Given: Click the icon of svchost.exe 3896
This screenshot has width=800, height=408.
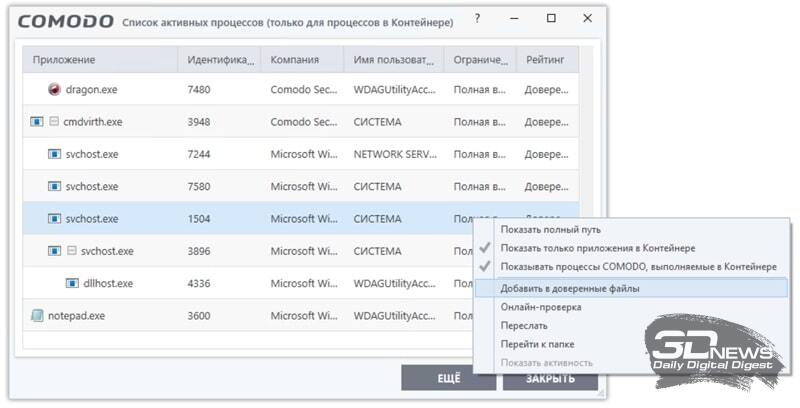Looking at the screenshot, I should point(54,251).
